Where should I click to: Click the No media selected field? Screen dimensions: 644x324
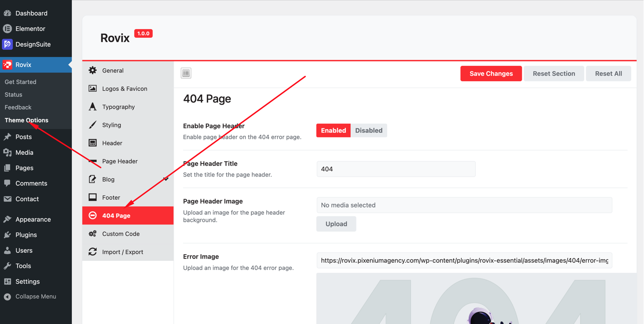tap(464, 205)
